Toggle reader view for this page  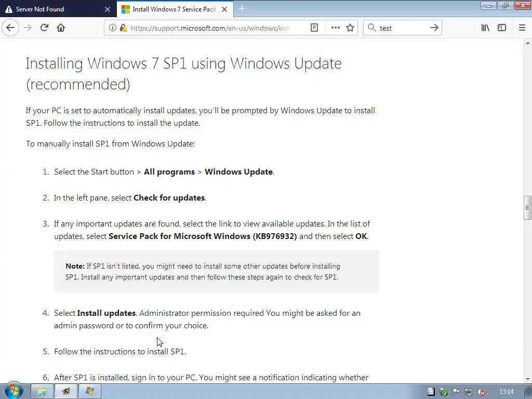pyautogui.click(x=314, y=28)
